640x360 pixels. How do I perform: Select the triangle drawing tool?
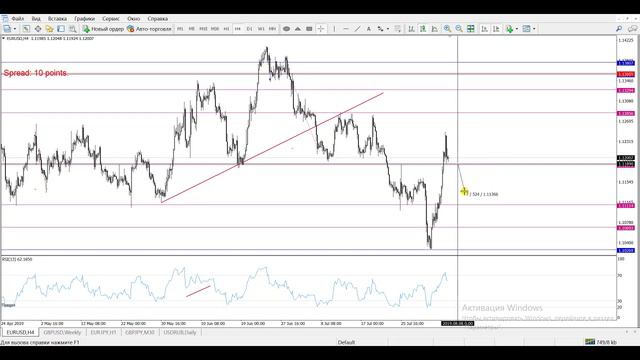(298, 29)
